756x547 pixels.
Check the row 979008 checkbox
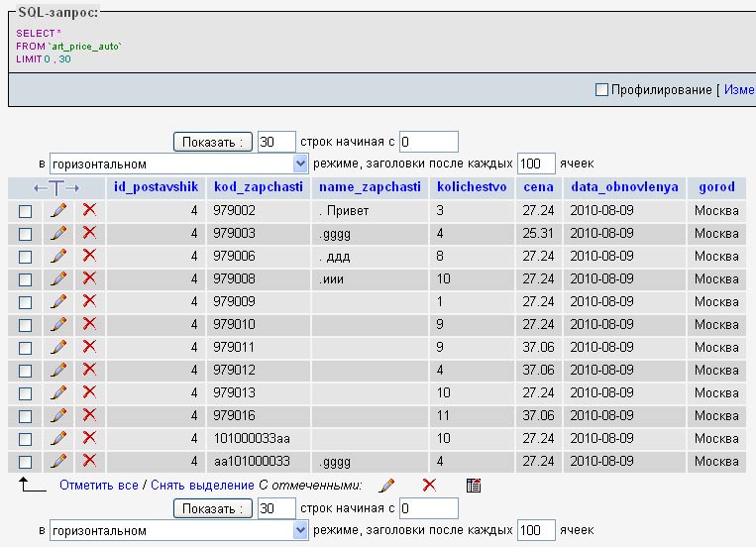(25, 279)
